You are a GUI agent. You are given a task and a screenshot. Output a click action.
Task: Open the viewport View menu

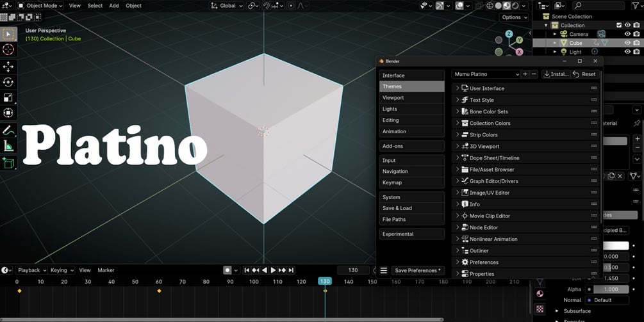[75, 6]
